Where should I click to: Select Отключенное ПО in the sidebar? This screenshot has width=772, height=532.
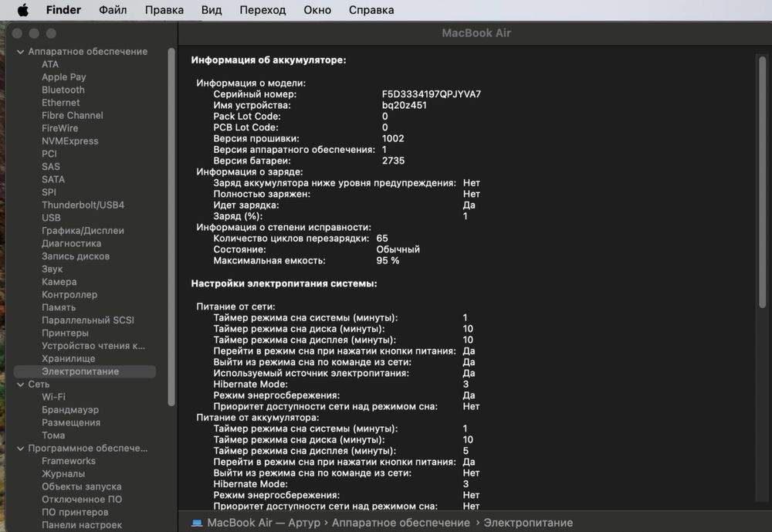(82, 500)
